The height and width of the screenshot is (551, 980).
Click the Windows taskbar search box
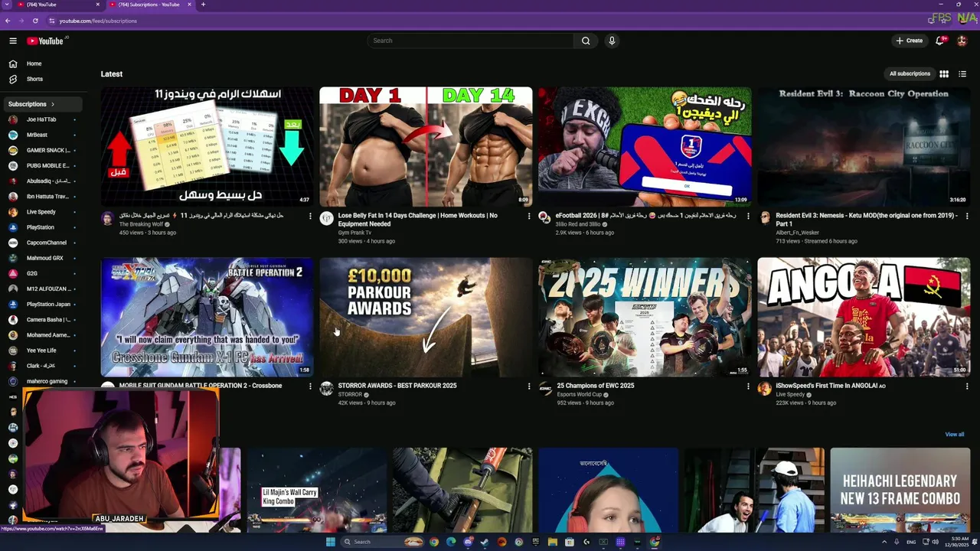[383, 542]
